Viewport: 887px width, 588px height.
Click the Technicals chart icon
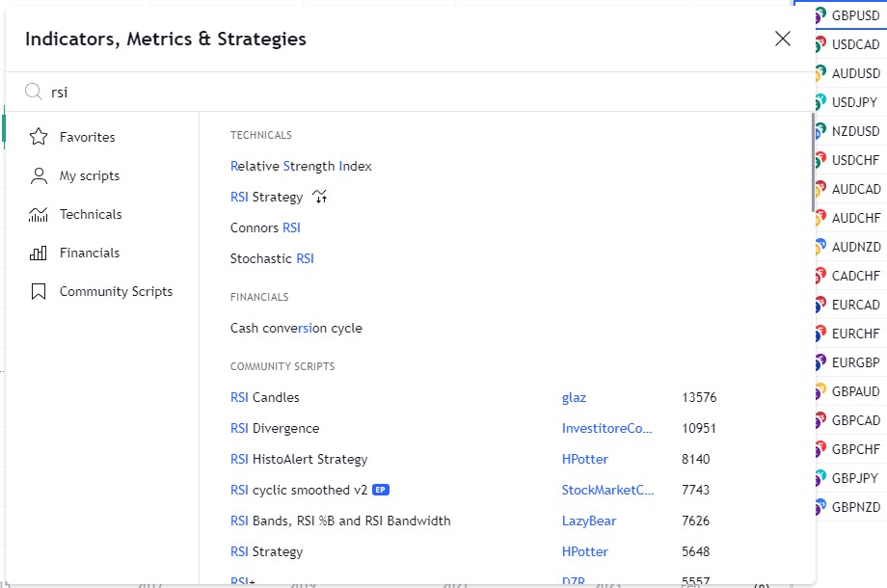39,214
